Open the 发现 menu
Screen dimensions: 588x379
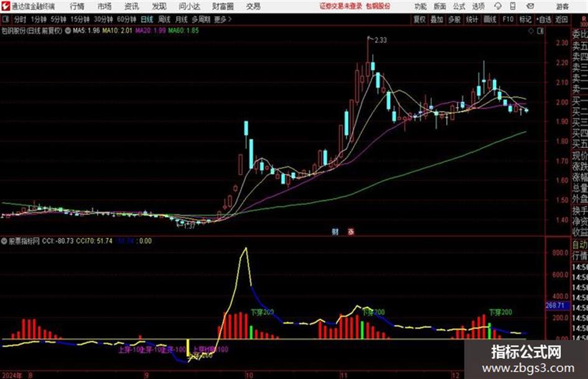click(159, 6)
